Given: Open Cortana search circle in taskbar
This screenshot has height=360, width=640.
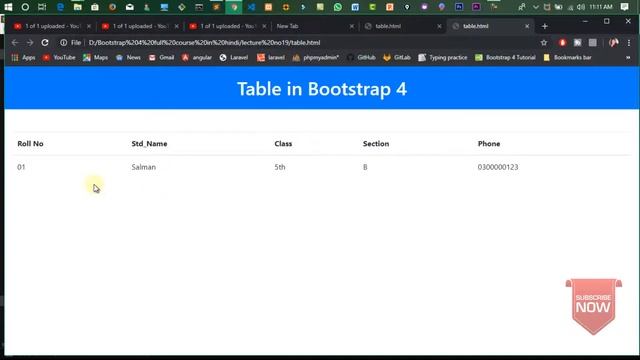Looking at the screenshot, I should [25, 7].
